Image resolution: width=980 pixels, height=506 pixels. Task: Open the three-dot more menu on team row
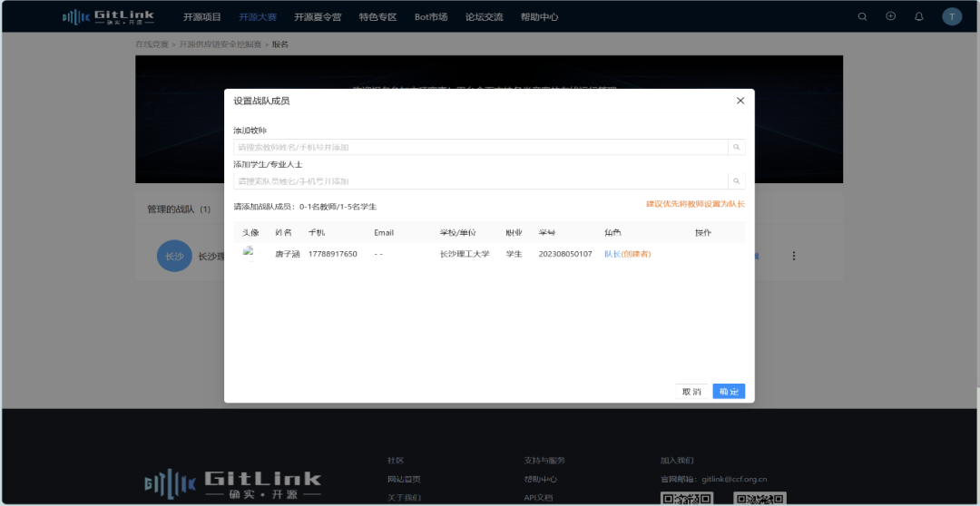[x=794, y=256]
